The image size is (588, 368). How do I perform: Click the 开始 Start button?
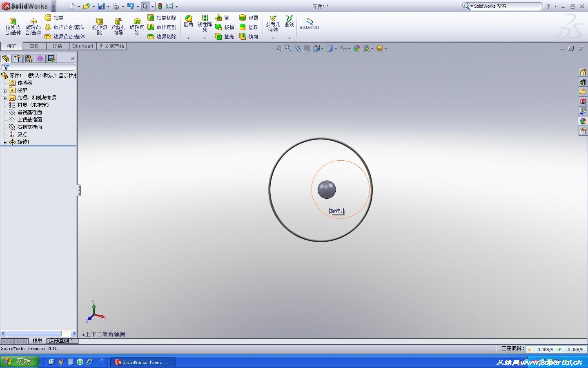tap(19, 362)
